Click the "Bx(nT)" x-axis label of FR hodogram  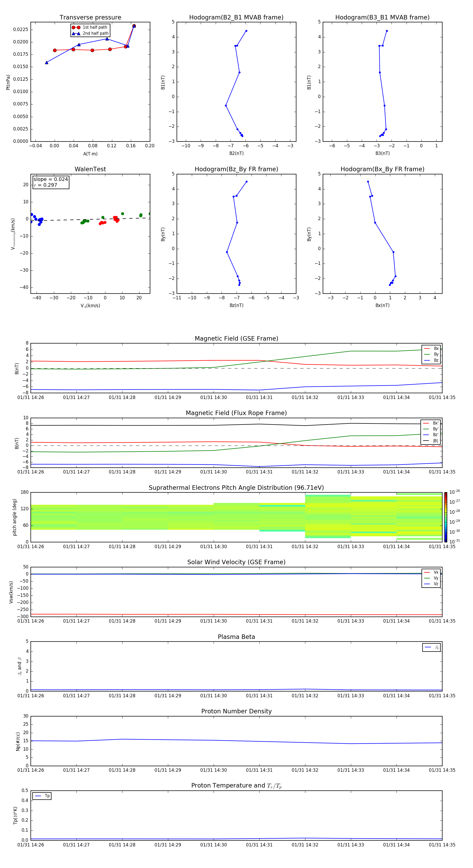tap(382, 305)
